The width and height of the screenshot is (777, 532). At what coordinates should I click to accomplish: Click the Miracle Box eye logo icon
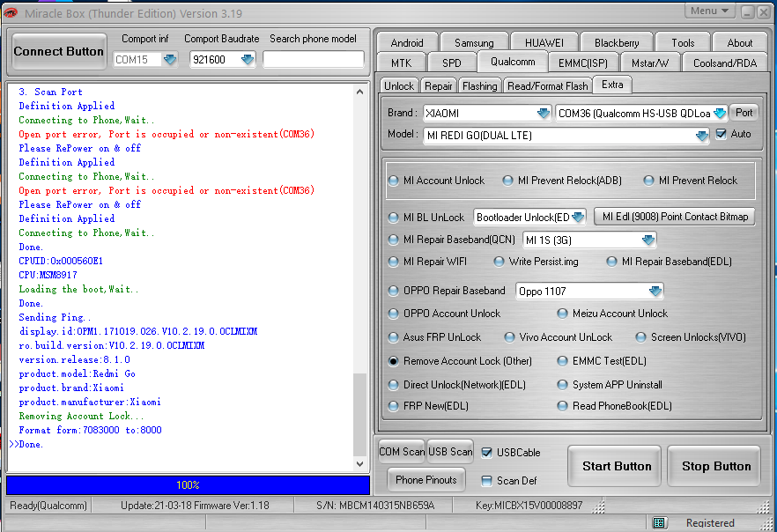click(x=10, y=13)
